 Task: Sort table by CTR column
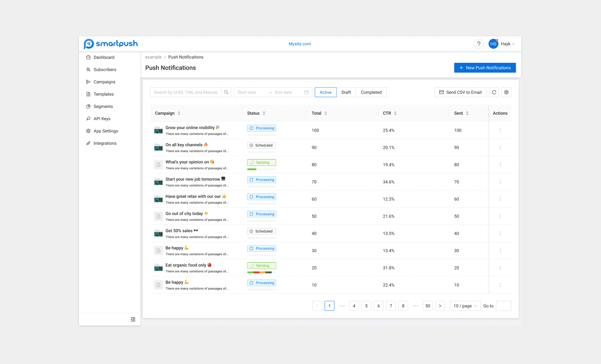tap(395, 113)
